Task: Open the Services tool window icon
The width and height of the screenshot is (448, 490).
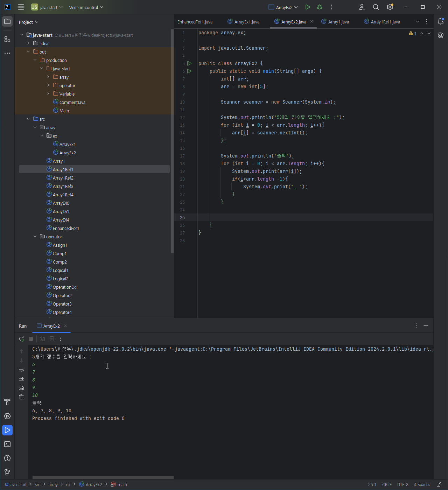Action: tap(7, 416)
